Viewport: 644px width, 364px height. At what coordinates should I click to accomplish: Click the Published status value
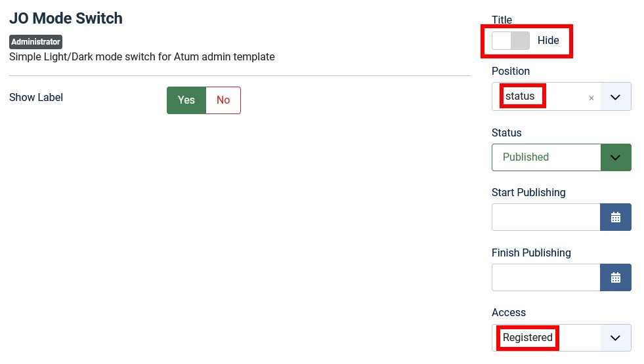pyautogui.click(x=526, y=157)
